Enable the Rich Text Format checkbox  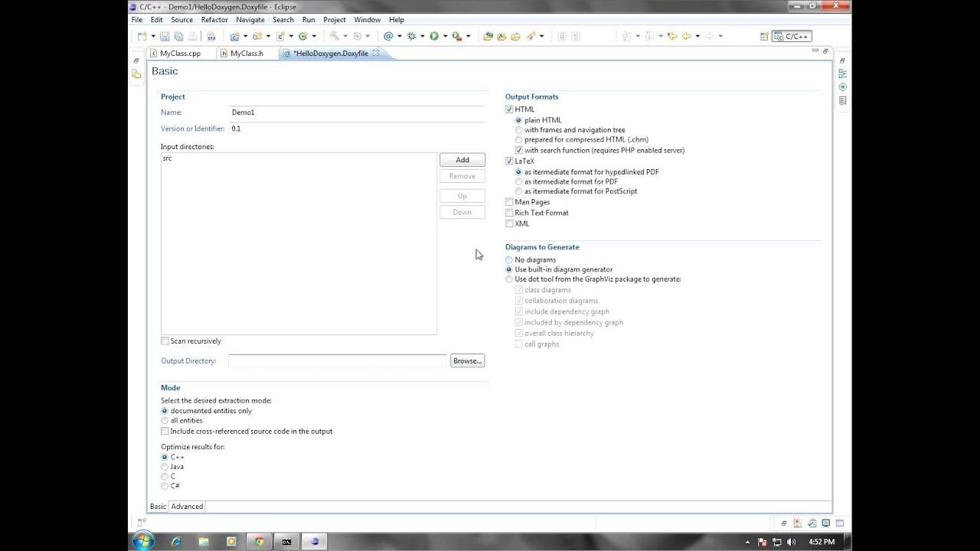(x=509, y=213)
